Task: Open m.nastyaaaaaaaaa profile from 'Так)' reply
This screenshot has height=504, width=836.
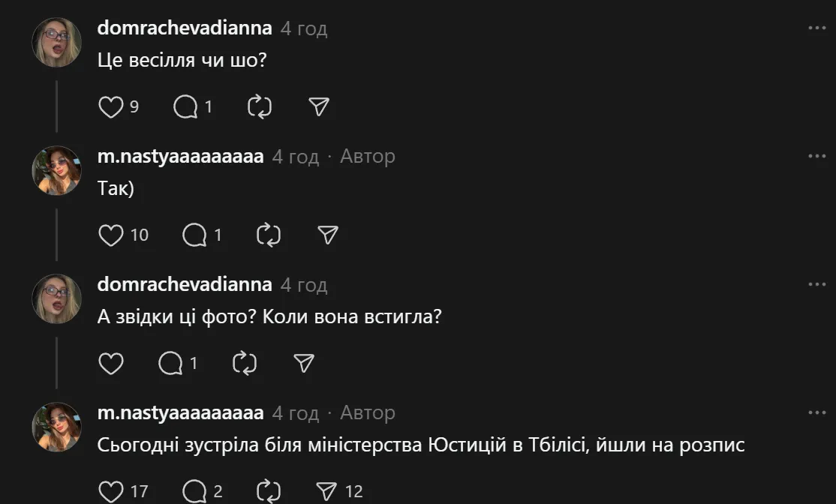Action: pos(180,157)
